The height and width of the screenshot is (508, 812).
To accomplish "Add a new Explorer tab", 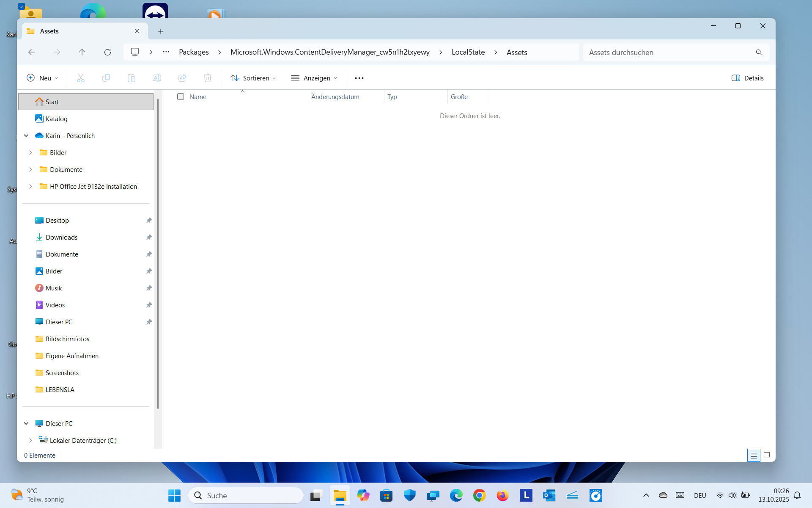I will [x=161, y=31].
